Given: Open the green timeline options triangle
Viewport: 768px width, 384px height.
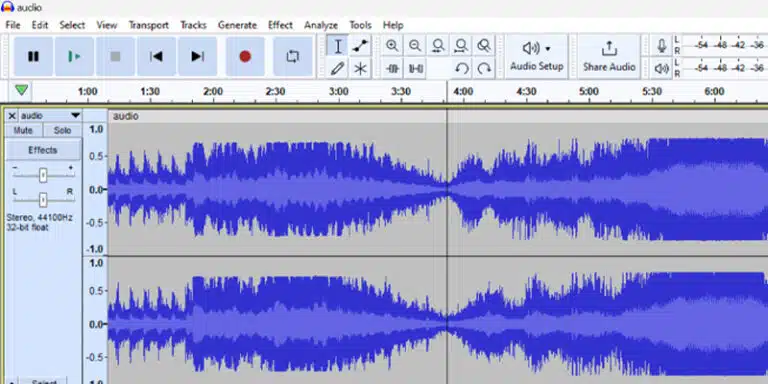Looking at the screenshot, I should (x=22, y=91).
